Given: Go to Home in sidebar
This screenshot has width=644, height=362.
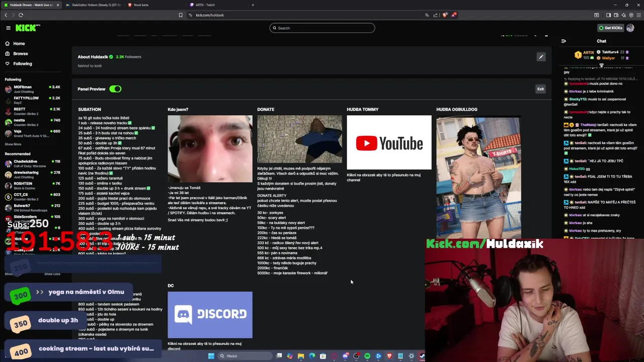Looking at the screenshot, I should (19, 44).
